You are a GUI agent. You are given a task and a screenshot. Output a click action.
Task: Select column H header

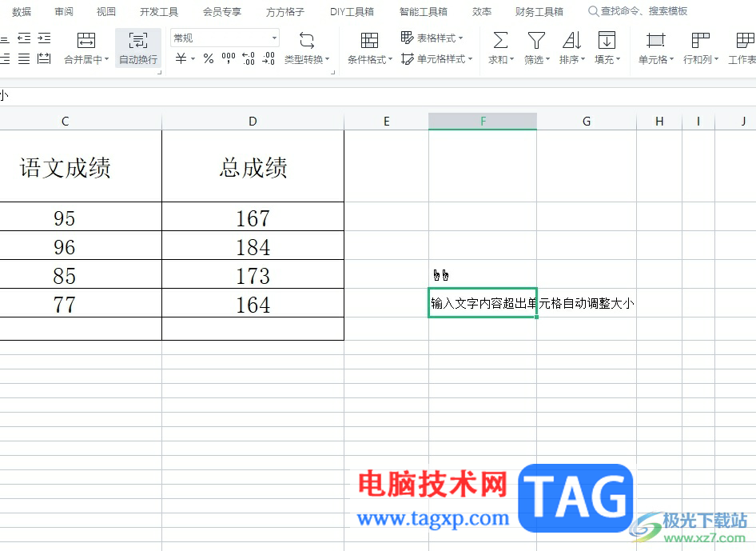pyautogui.click(x=659, y=121)
